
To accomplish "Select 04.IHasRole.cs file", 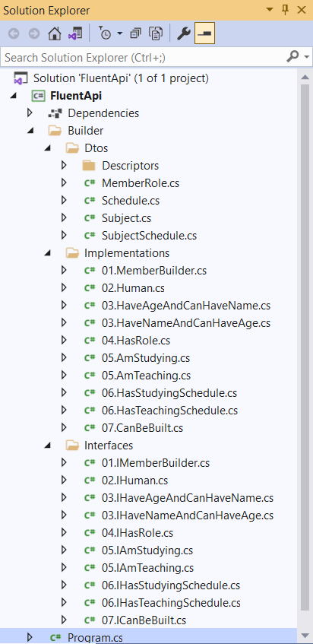I will [138, 533].
